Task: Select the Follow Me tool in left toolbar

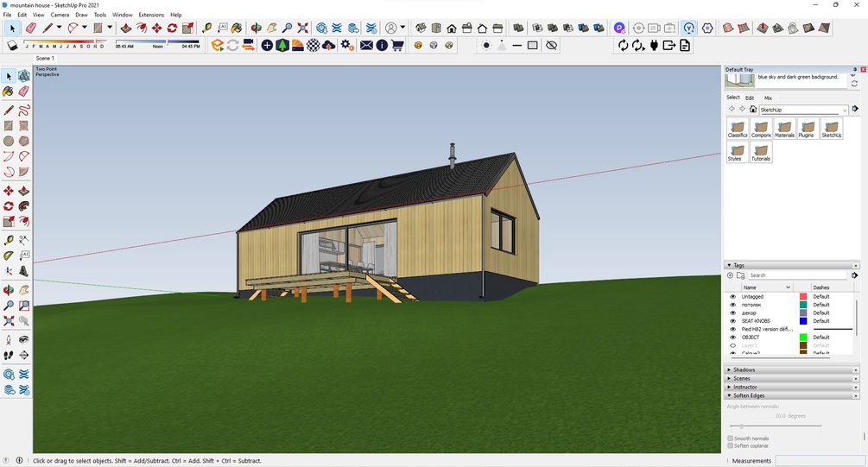Action: (x=24, y=205)
